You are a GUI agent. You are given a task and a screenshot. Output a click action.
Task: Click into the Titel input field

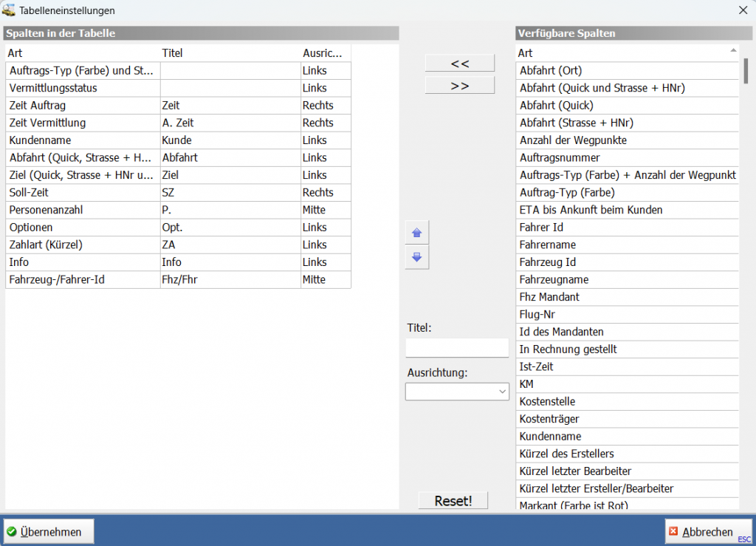coord(457,348)
